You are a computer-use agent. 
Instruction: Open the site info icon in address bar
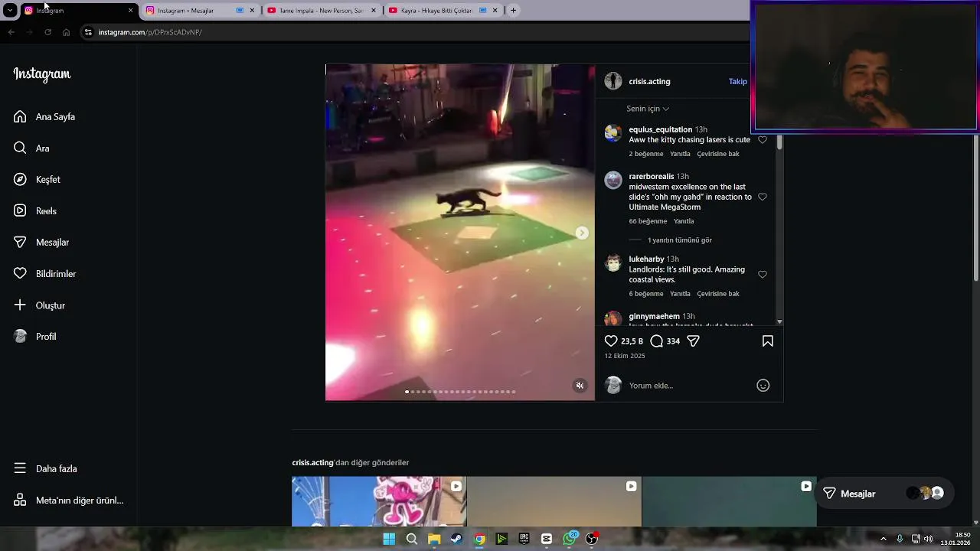(x=88, y=32)
